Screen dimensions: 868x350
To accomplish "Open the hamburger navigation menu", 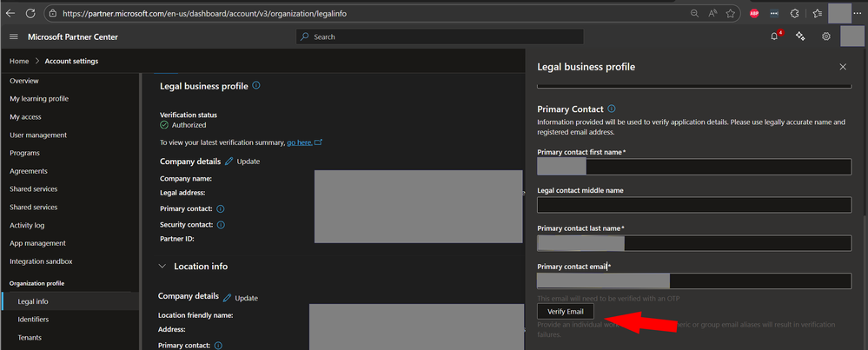I will [x=14, y=37].
